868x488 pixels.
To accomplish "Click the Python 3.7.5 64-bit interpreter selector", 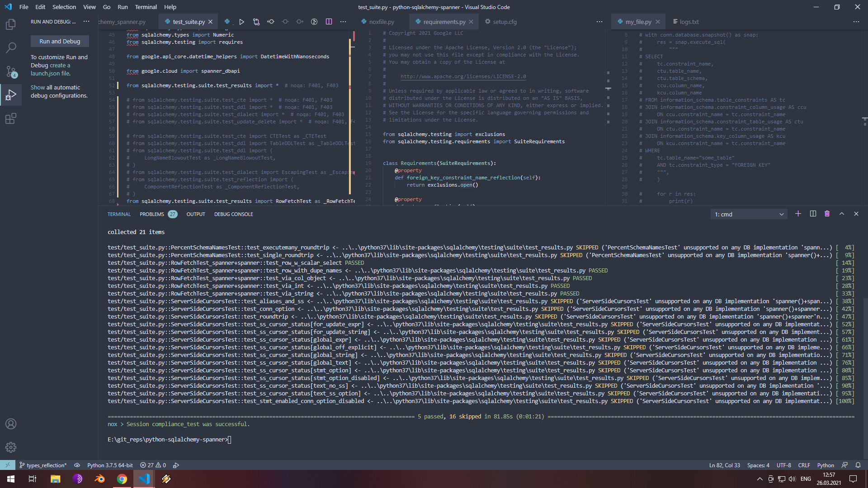I will pyautogui.click(x=110, y=465).
